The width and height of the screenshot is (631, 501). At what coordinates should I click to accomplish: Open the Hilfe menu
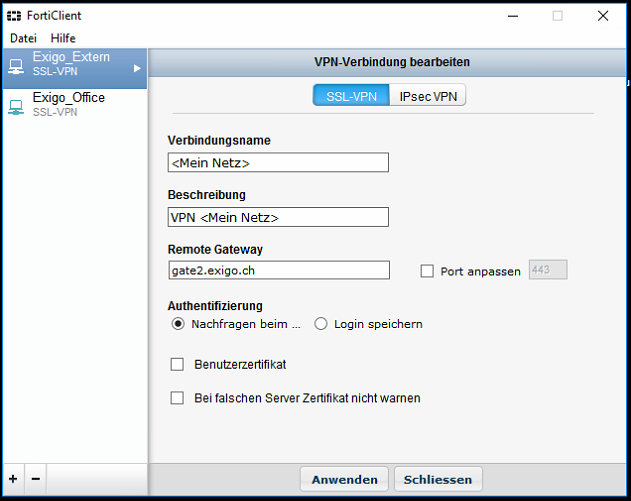[63, 38]
